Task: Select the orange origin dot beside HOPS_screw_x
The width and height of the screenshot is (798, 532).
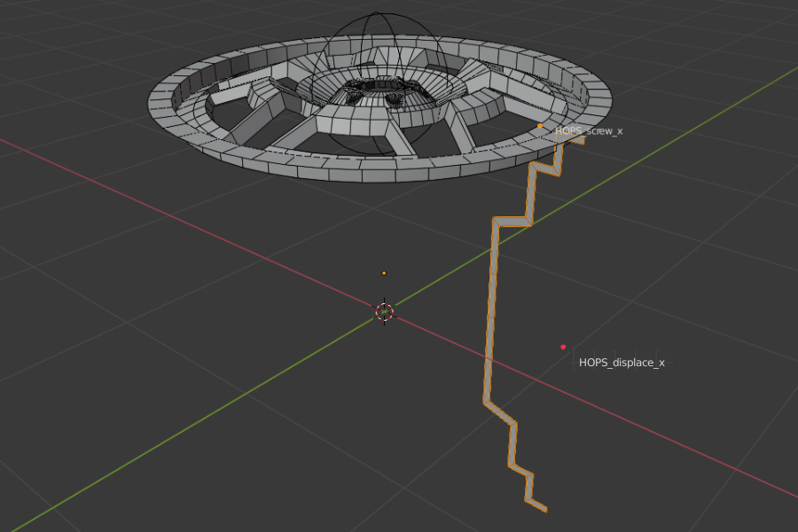Action: point(540,126)
